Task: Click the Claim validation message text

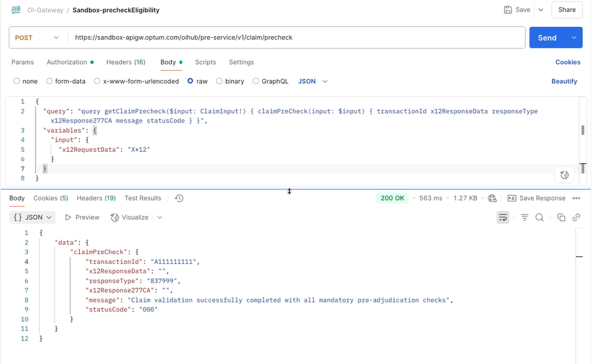Action: tap(288, 300)
